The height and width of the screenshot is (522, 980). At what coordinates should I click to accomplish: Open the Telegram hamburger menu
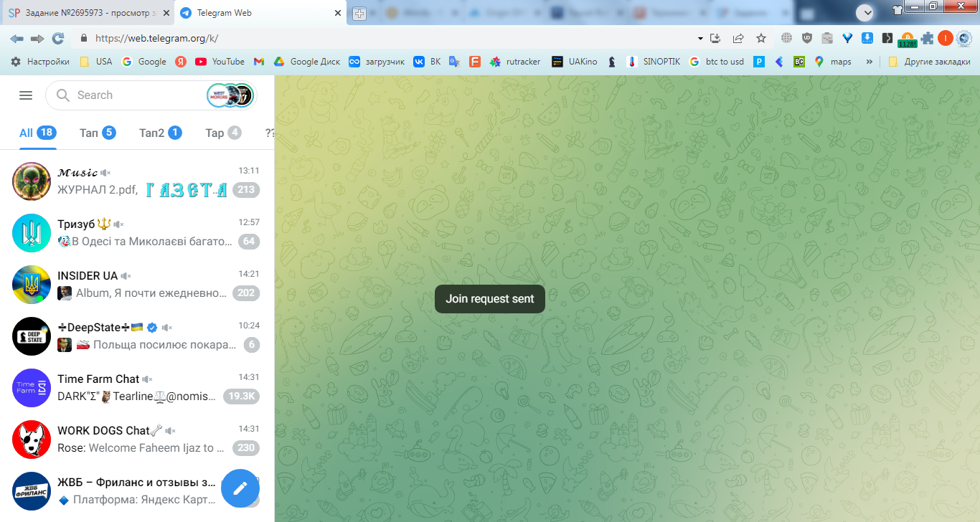(x=26, y=95)
